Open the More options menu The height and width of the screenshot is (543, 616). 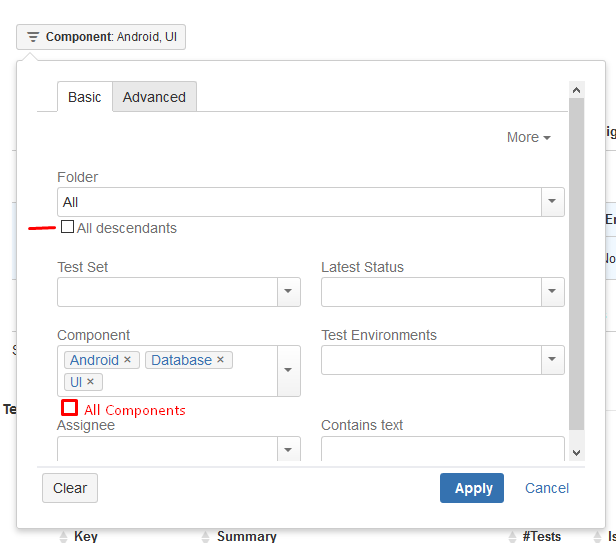coord(528,137)
